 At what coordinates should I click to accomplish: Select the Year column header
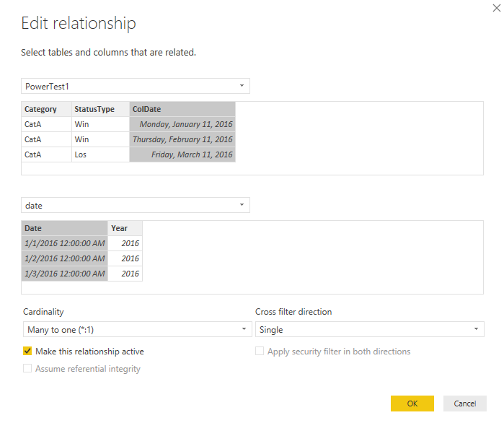click(125, 228)
